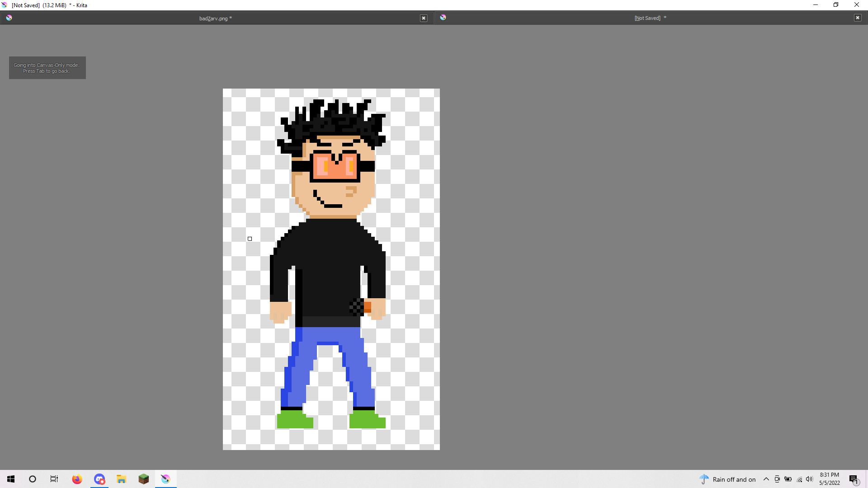Close the badZarv.png tab
Viewport: 868px width, 488px height.
click(x=424, y=18)
